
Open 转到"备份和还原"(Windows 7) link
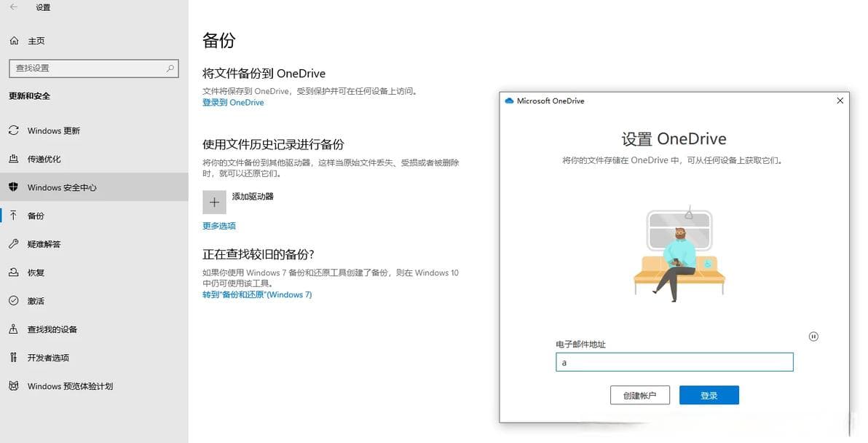point(257,294)
